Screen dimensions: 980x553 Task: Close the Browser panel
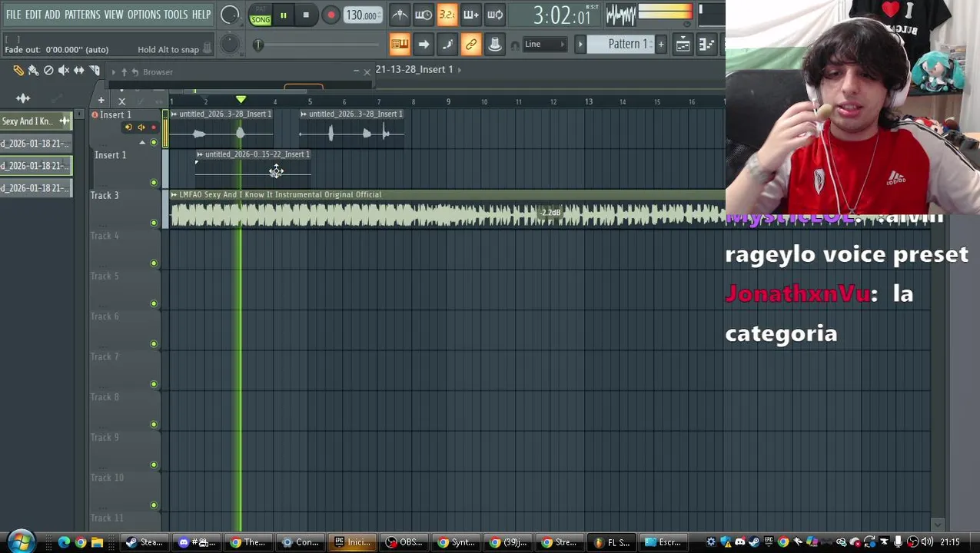tap(367, 71)
